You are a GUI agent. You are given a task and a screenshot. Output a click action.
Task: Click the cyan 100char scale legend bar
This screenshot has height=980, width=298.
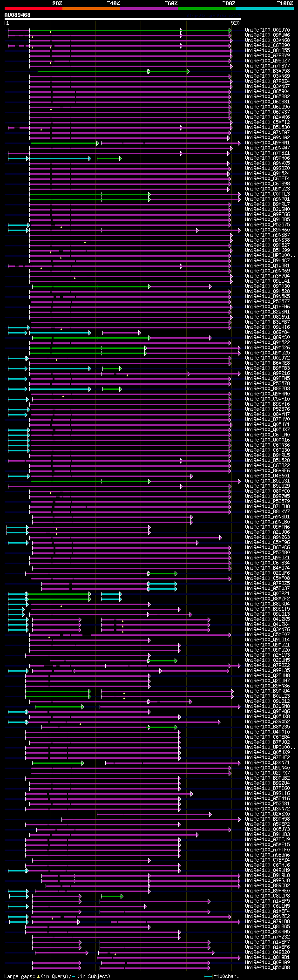[x=208, y=976]
